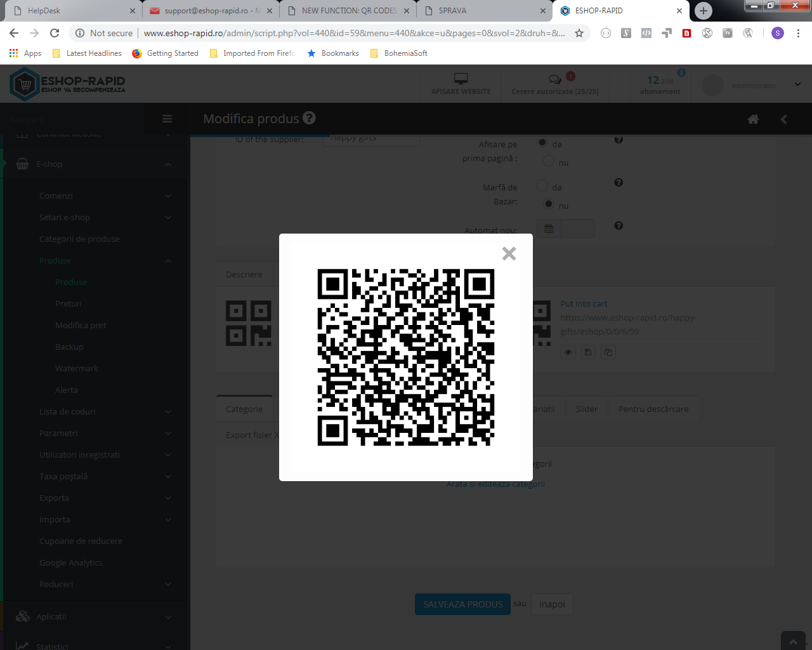Click the save icon below URL
Image resolution: width=812 pixels, height=650 pixels.
pyautogui.click(x=588, y=352)
